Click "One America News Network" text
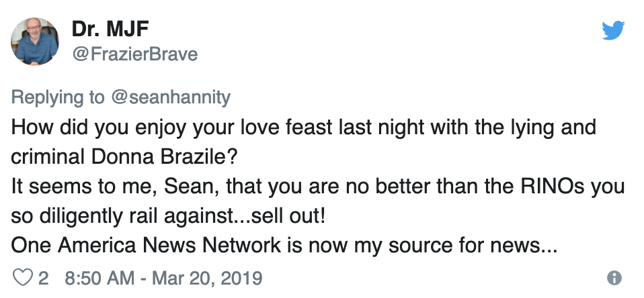The height and width of the screenshot is (298, 644). [146, 245]
